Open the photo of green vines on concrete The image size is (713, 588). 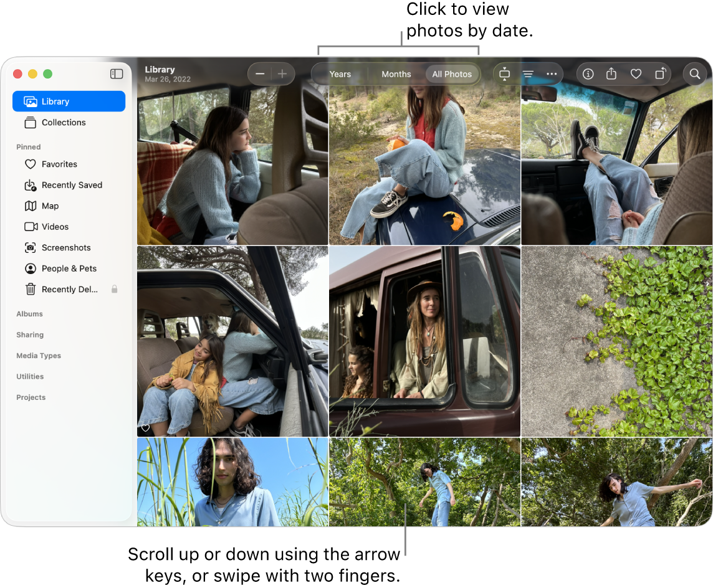pyautogui.click(x=616, y=340)
